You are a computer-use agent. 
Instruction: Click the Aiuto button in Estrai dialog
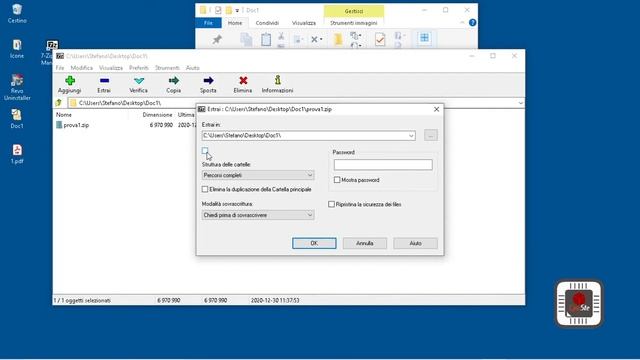click(x=415, y=243)
